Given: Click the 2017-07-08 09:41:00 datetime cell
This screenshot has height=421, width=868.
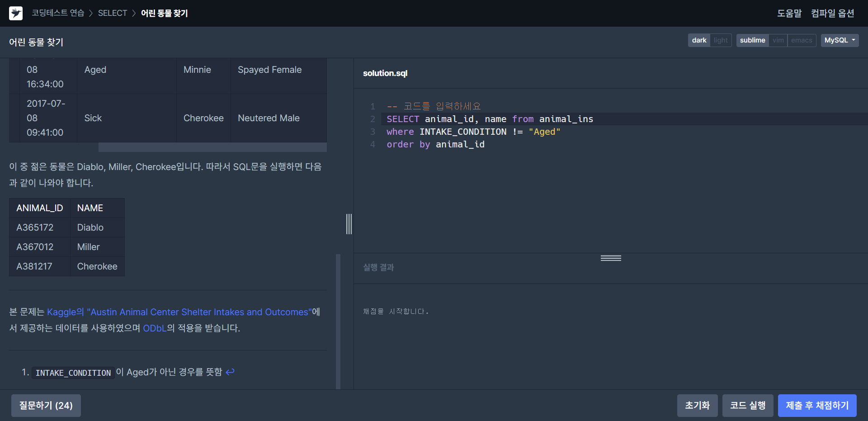Looking at the screenshot, I should 48,118.
